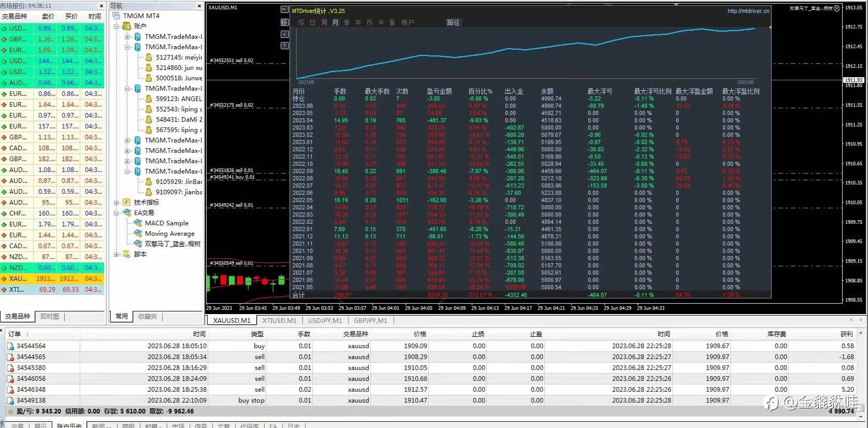Click the up arrow of the order history scrollbar

[x=861, y=334]
